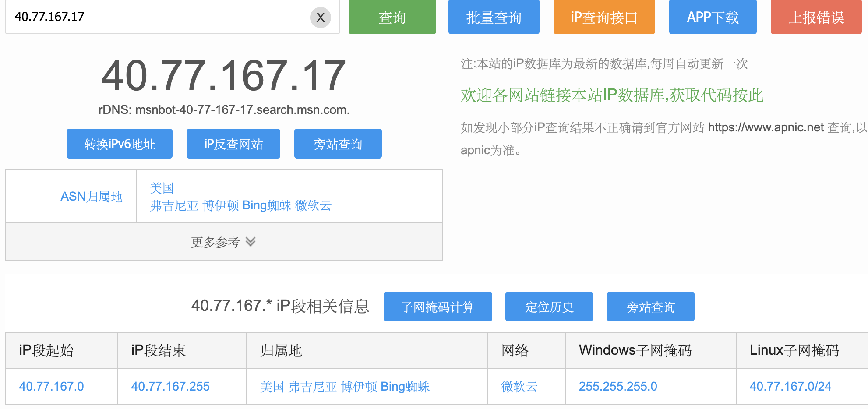The height and width of the screenshot is (409, 868).
Task: Convert address with 转换iPv6地址 button
Action: 120,144
